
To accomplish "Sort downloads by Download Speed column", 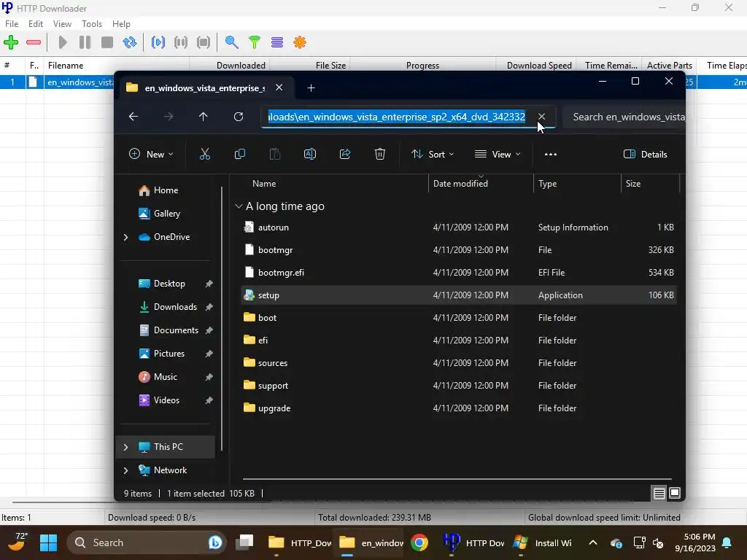I will [x=536, y=65].
